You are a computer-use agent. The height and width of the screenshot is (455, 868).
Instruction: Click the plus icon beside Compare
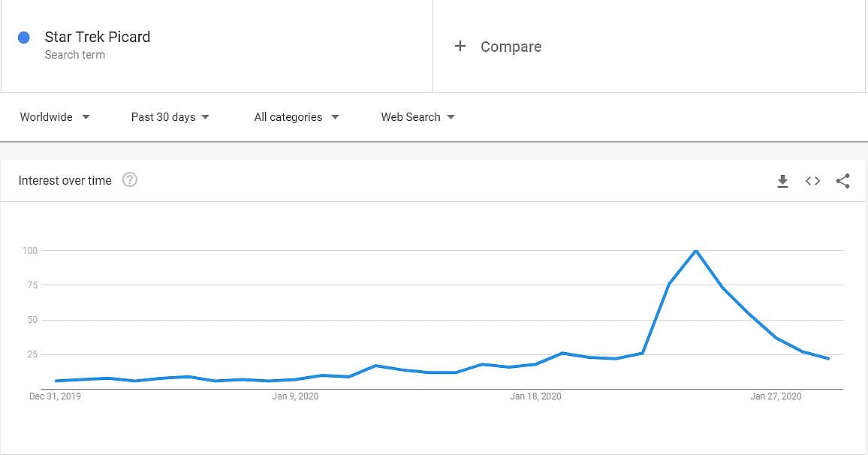click(x=460, y=47)
